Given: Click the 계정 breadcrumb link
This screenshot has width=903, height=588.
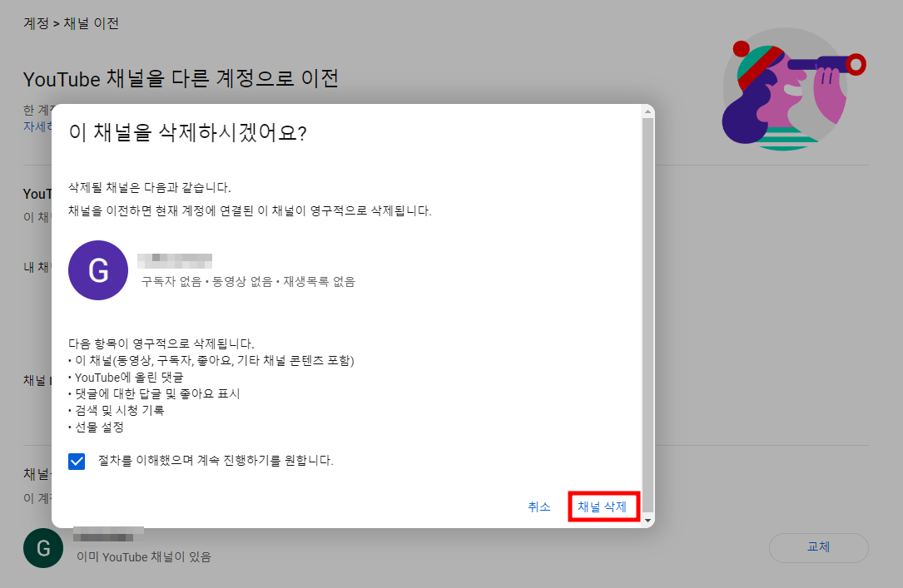Looking at the screenshot, I should [36, 23].
